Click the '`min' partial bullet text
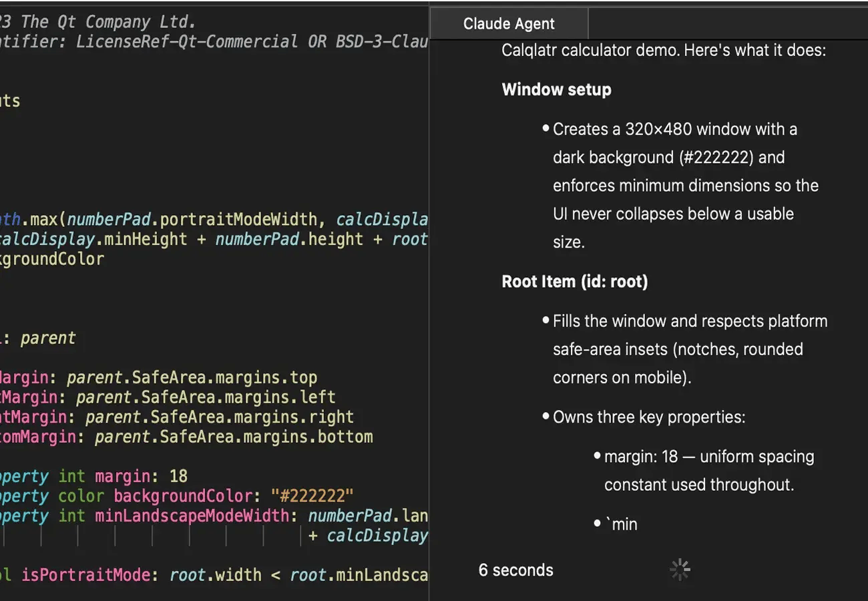 (621, 524)
